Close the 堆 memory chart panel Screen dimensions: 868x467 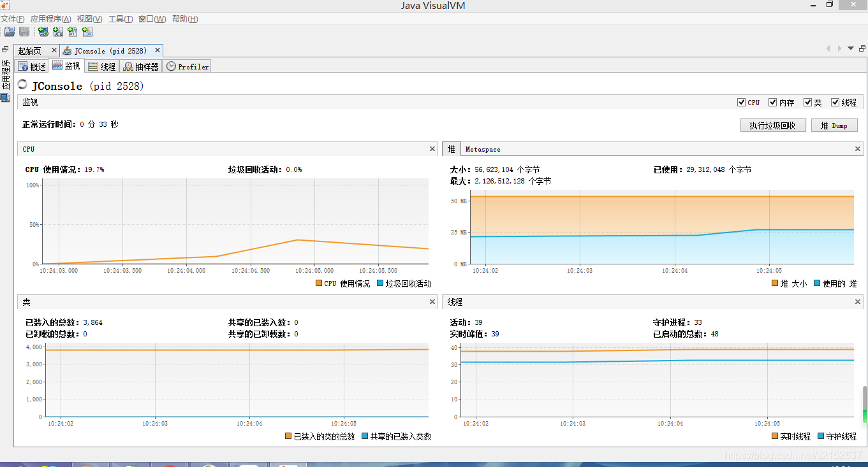click(858, 149)
